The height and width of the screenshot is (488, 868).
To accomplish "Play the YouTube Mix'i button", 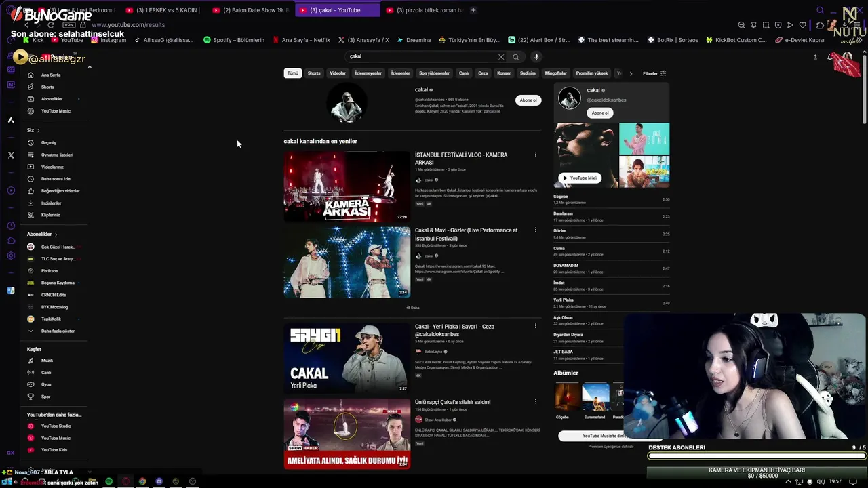I will pyautogui.click(x=579, y=178).
